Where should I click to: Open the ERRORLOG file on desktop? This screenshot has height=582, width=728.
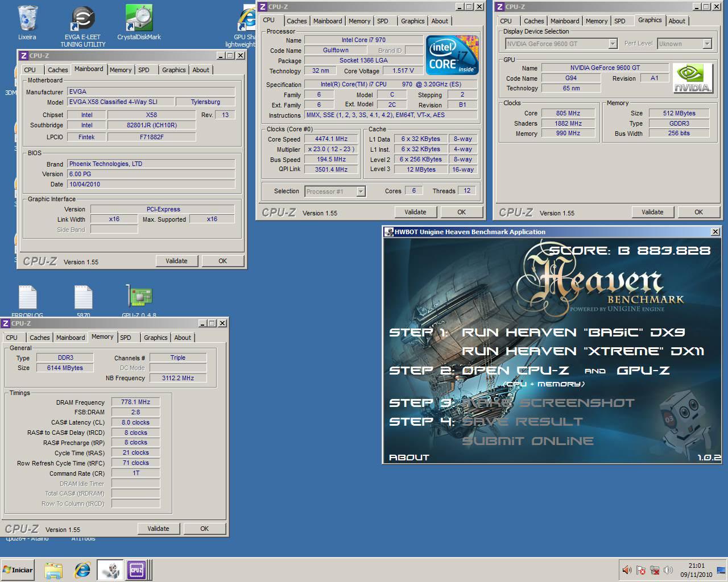click(x=27, y=300)
